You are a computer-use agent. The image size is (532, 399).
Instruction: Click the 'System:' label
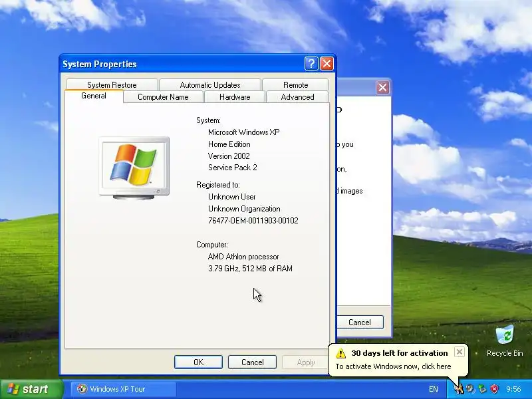(208, 120)
